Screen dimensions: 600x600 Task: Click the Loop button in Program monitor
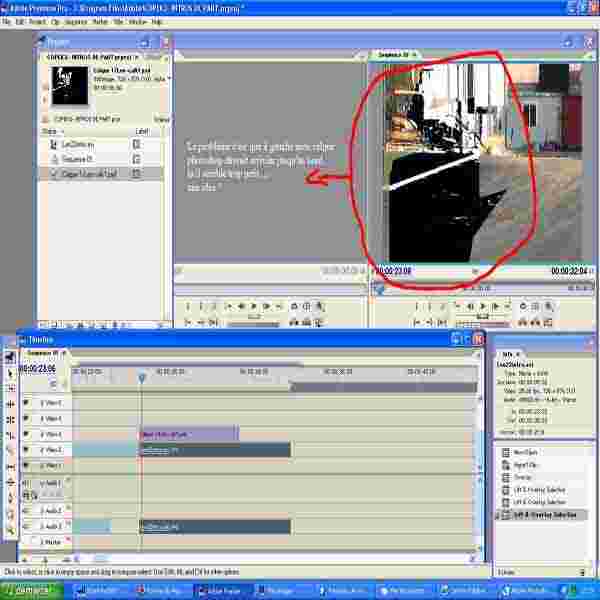tap(523, 306)
